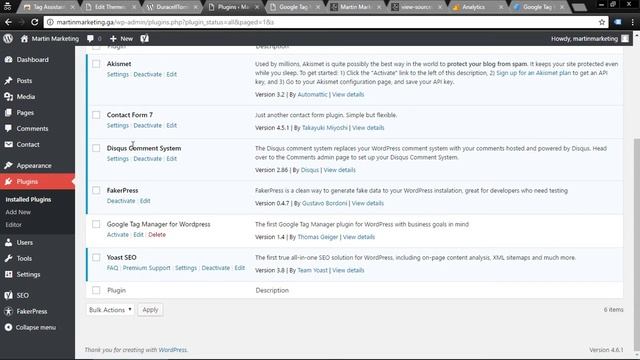This screenshot has width=640, height=360.
Task: Open a new browser tab
Action: tap(579, 7)
